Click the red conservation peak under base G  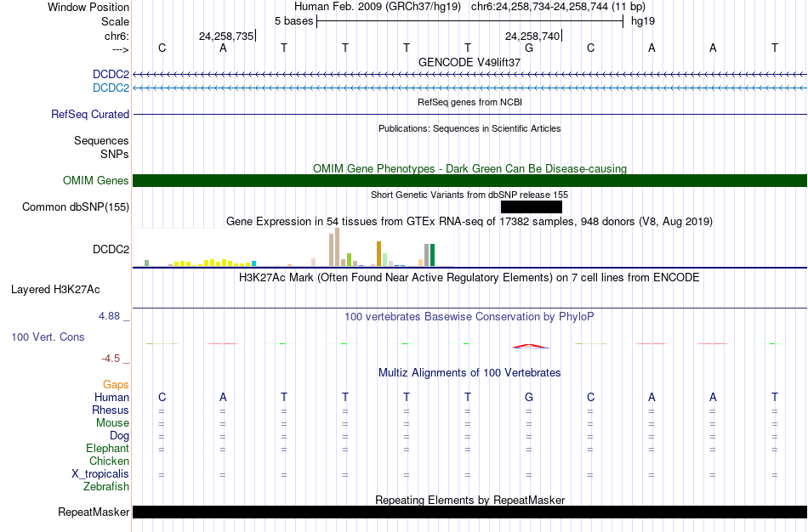tap(530, 346)
